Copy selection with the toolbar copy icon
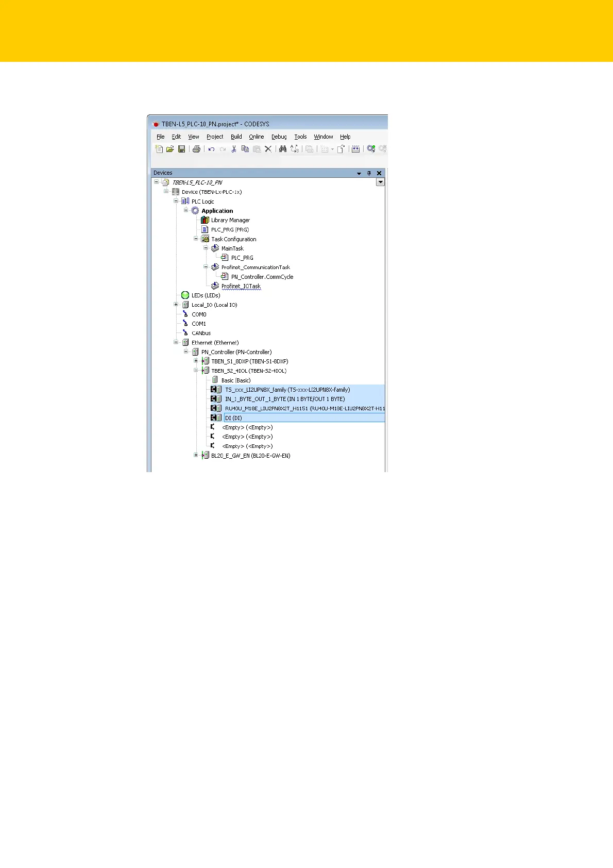Screen dimensions: 613x868 (x=245, y=149)
